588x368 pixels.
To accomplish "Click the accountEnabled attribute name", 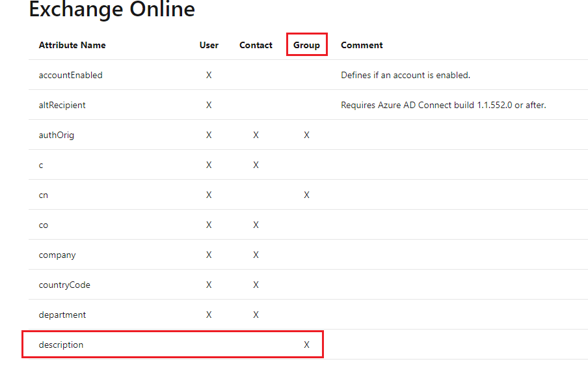I will tap(70, 75).
